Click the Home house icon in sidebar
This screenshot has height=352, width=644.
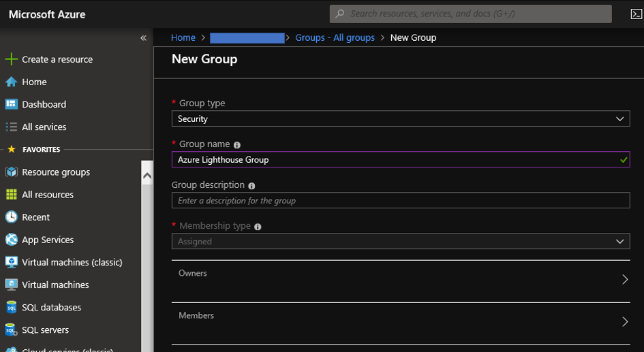(11, 82)
